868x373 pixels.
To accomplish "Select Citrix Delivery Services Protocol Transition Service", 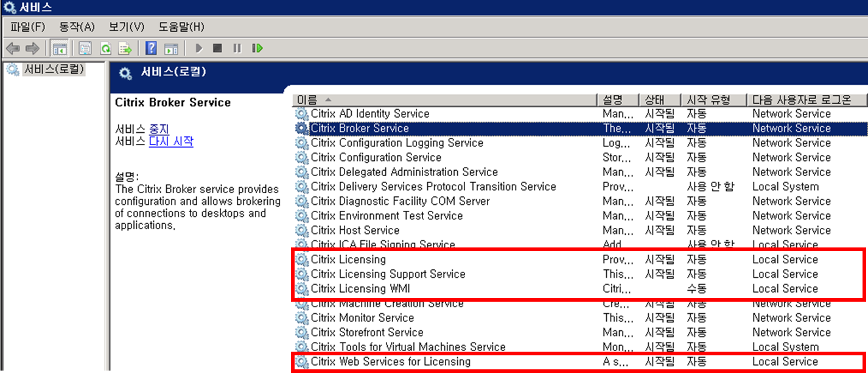I will (580, 187).
